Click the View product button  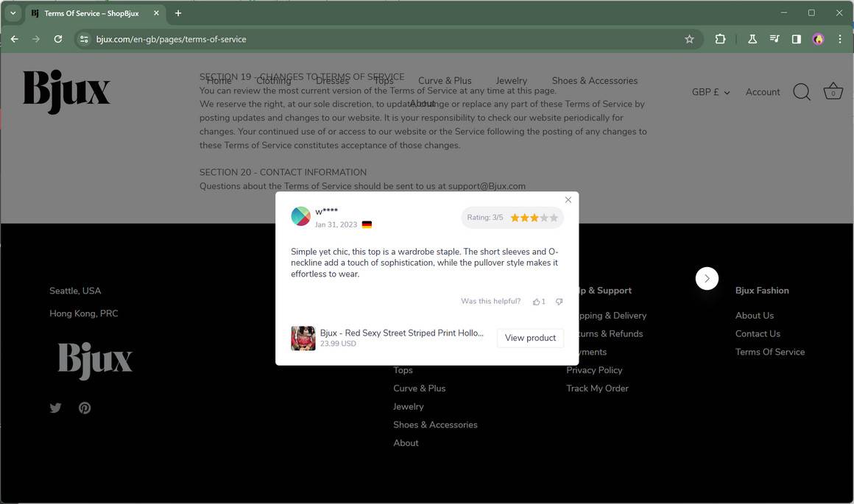pos(531,338)
